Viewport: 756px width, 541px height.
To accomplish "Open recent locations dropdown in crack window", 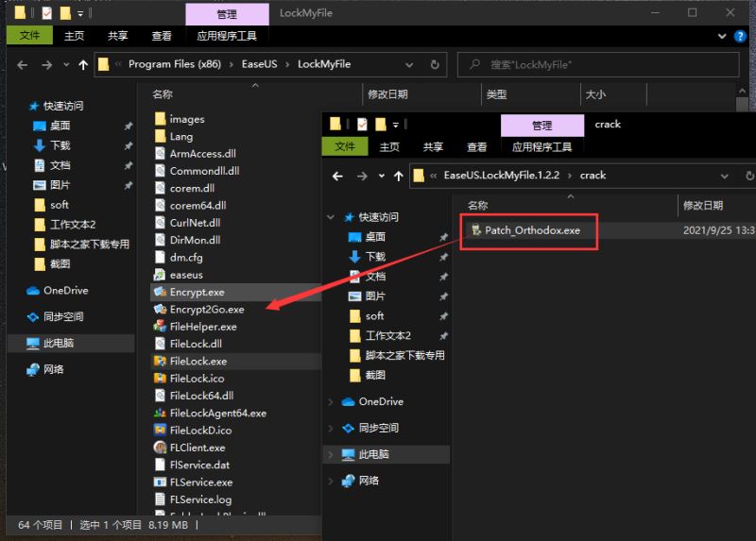I will click(x=382, y=176).
